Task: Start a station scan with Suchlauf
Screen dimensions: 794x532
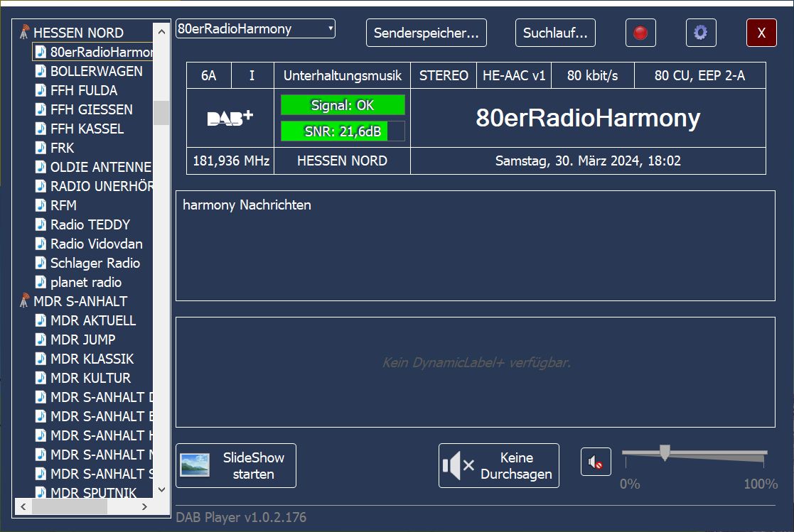Action: [555, 33]
